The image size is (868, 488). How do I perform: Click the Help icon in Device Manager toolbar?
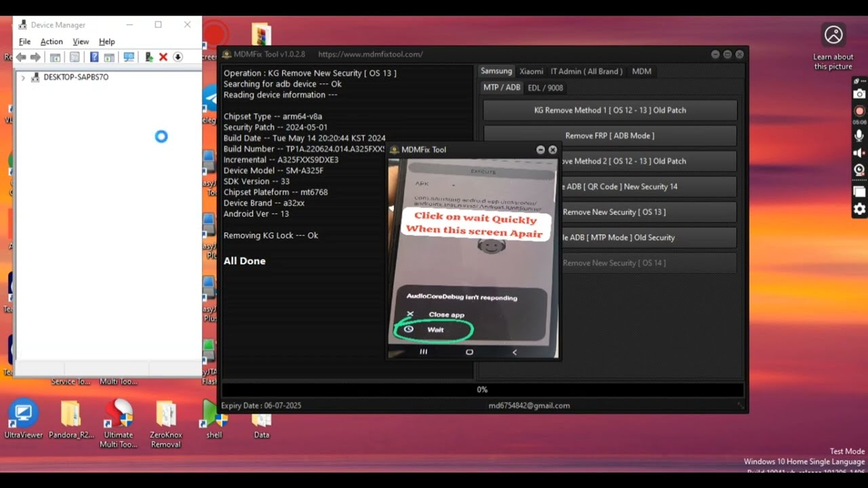tap(94, 57)
